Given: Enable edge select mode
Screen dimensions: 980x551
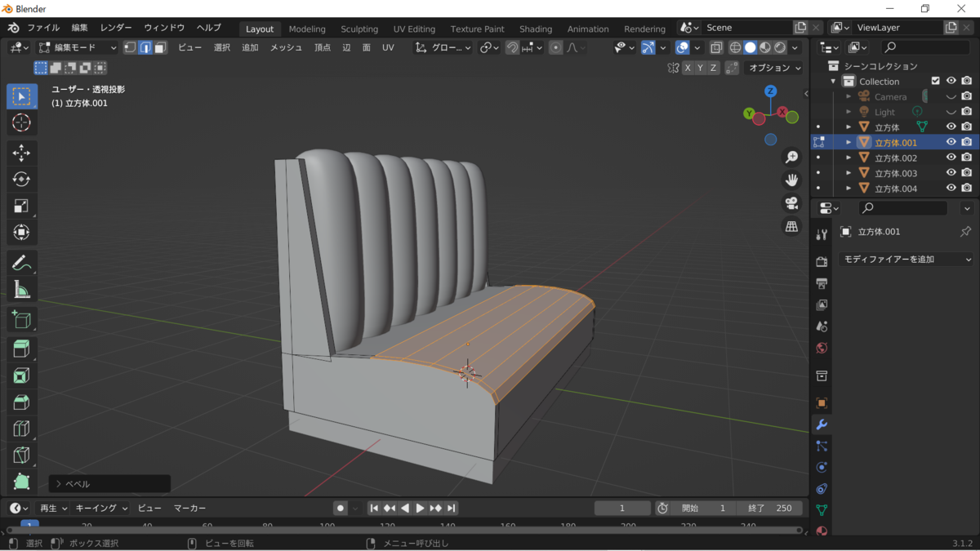Looking at the screenshot, I should (145, 47).
